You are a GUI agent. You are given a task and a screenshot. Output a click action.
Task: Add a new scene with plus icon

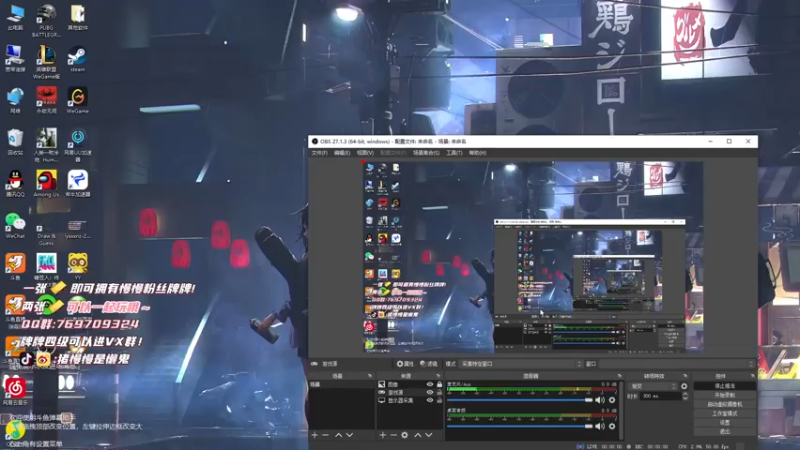point(315,435)
